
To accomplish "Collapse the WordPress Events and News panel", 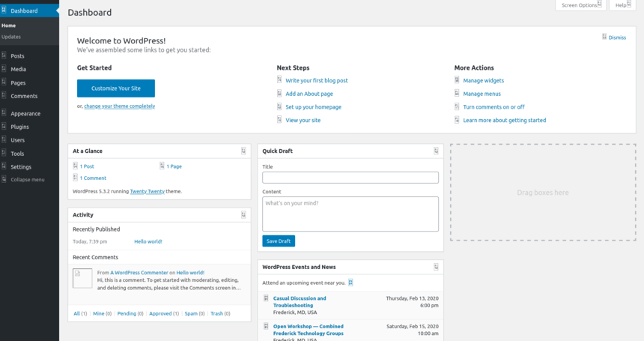I will tap(436, 267).
